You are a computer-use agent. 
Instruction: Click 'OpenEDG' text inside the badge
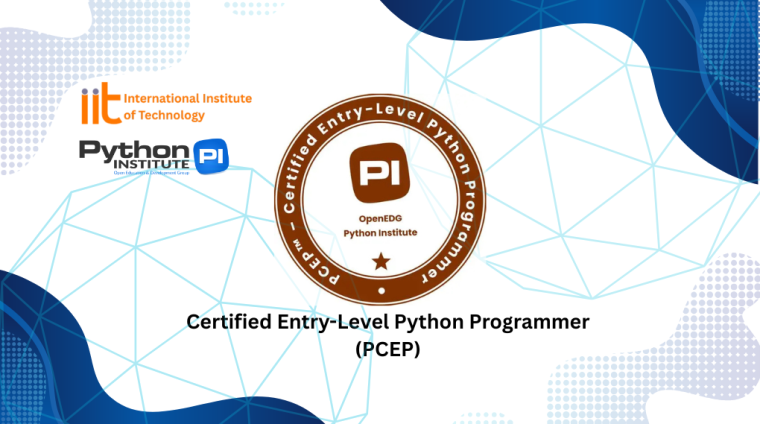pos(380,219)
